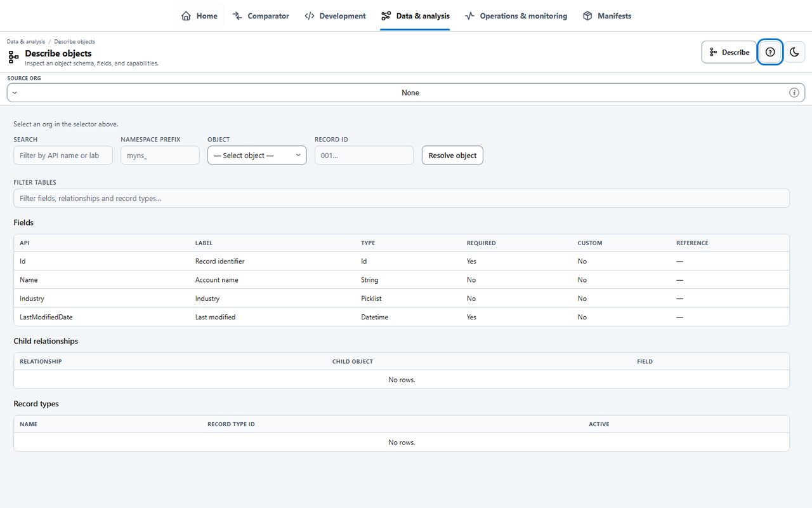Click the Datetime type cell
This screenshot has width=812, height=508.
(374, 317)
